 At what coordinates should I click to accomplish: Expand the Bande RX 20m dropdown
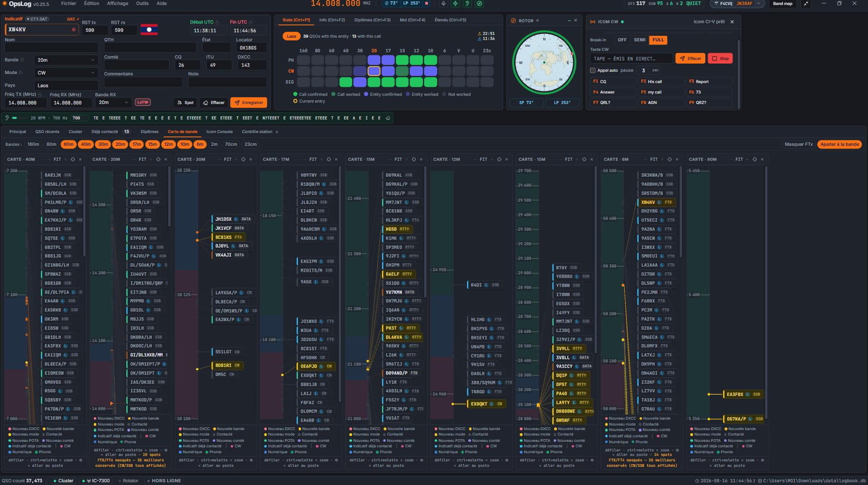[114, 103]
